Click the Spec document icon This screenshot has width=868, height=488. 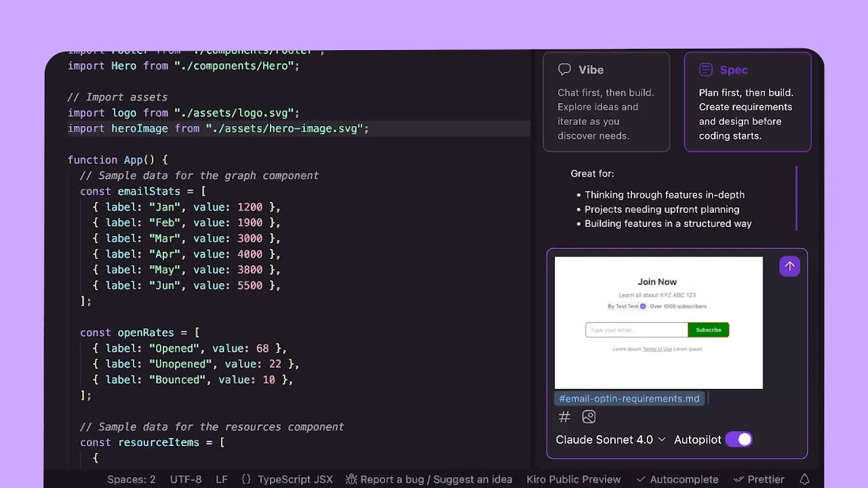tap(706, 70)
